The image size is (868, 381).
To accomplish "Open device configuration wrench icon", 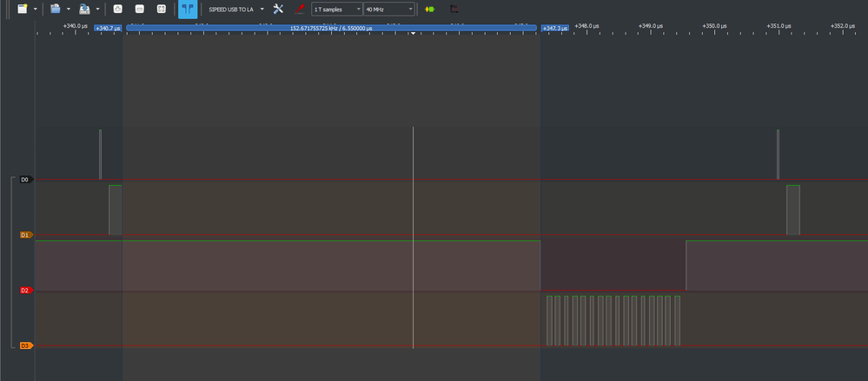I will click(278, 9).
